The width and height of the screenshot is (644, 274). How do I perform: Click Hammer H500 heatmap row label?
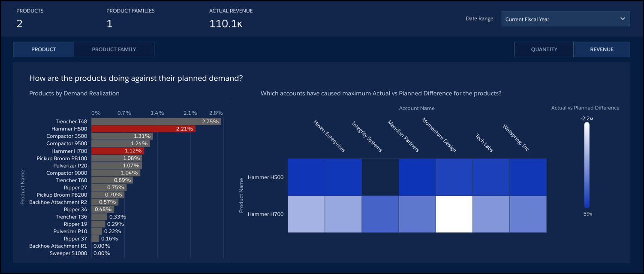tap(265, 177)
